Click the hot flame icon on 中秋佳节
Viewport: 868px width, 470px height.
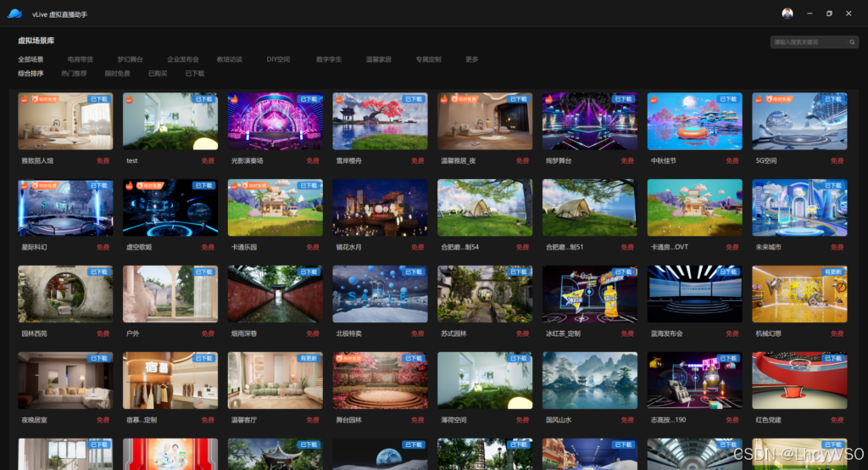pos(654,99)
